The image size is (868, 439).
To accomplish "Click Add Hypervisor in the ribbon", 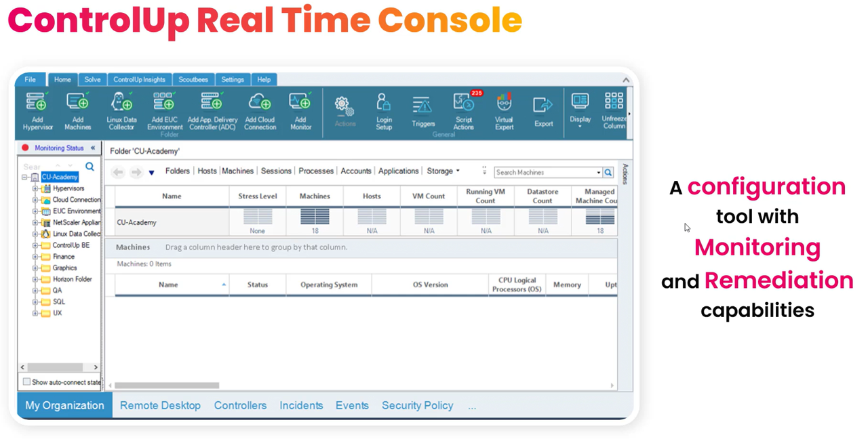I will tap(37, 111).
